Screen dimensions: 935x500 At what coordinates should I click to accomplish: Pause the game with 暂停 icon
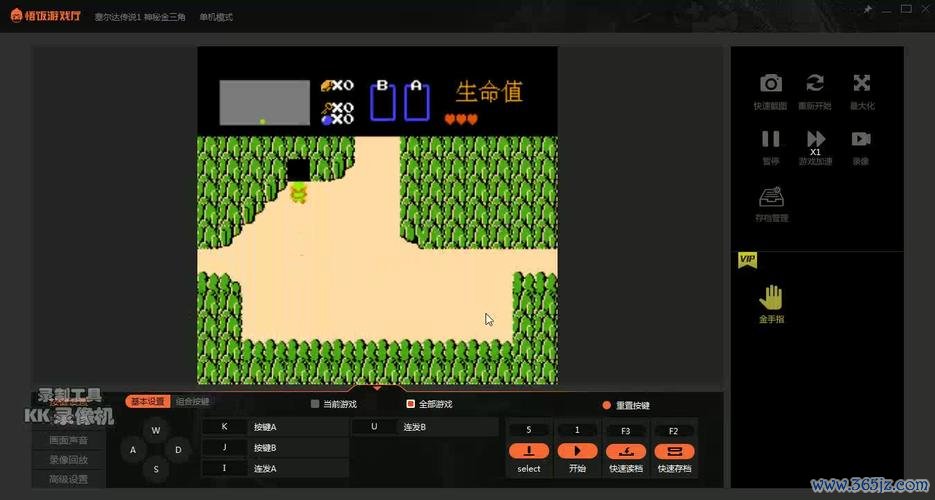pos(770,139)
